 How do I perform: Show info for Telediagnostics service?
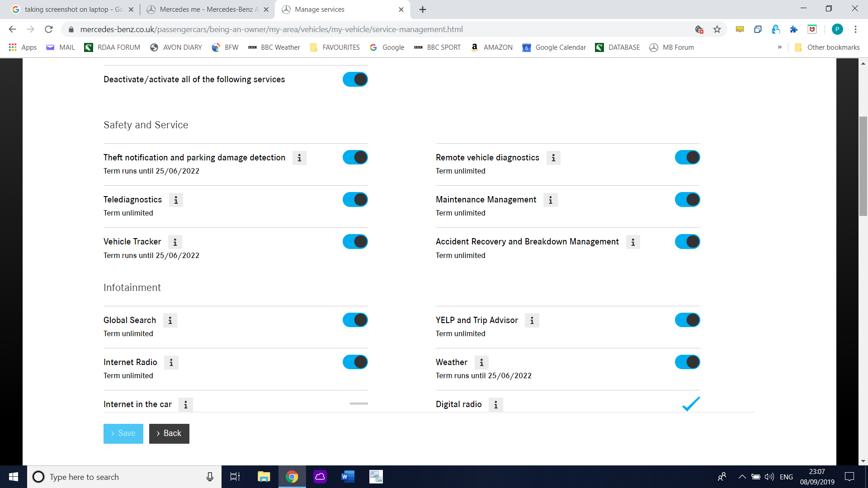(176, 200)
